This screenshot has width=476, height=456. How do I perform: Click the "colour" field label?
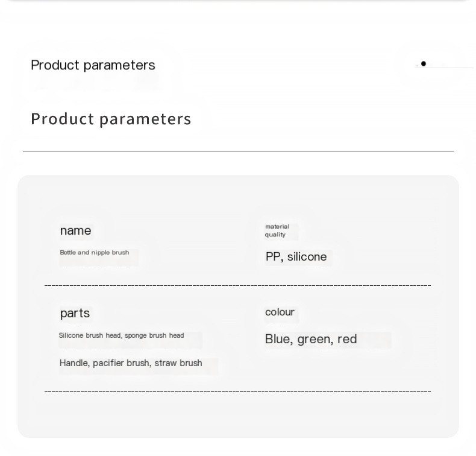(280, 312)
